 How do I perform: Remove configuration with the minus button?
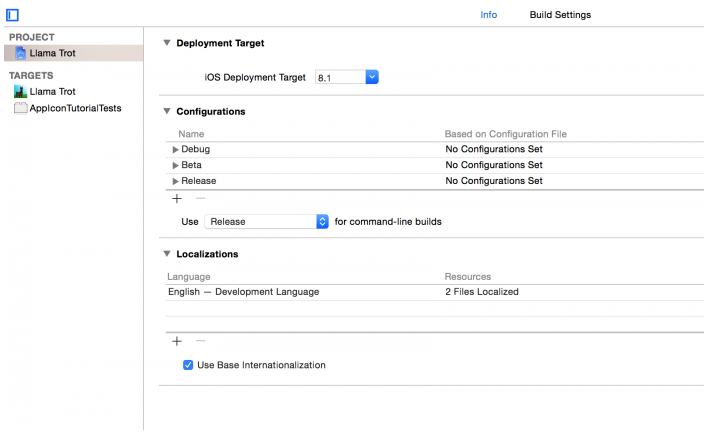coord(199,198)
